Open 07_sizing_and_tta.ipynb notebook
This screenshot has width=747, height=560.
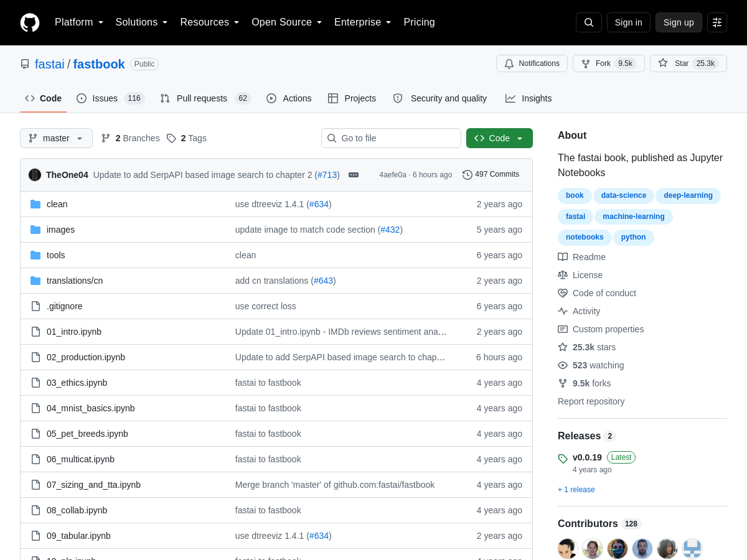pyautogui.click(x=93, y=485)
